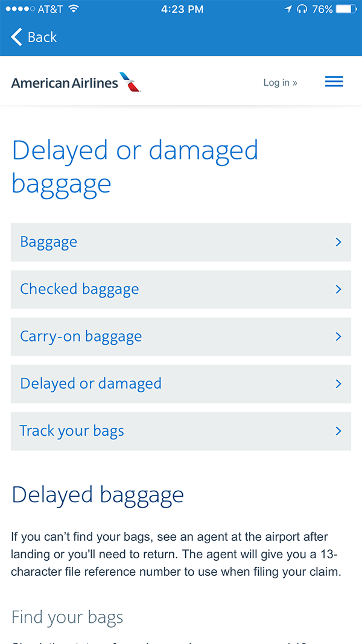Expand the Baggage row chevron
This screenshot has width=362, height=644.
pyautogui.click(x=338, y=242)
